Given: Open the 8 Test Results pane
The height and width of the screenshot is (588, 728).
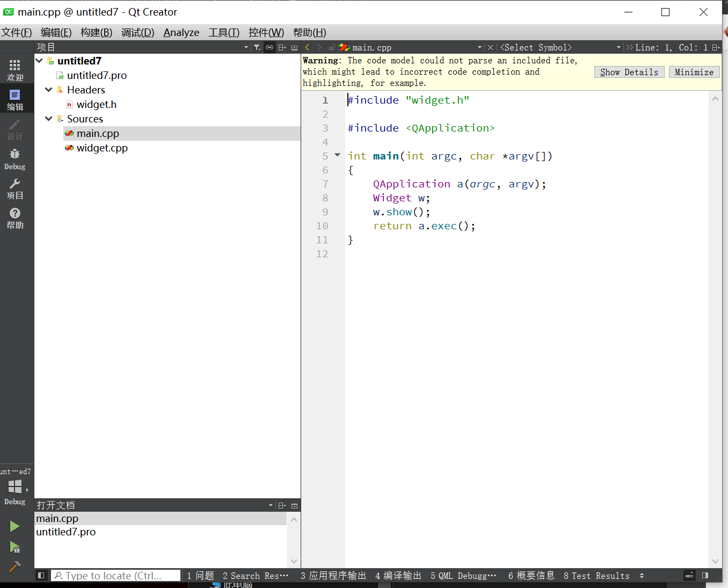Looking at the screenshot, I should [596, 576].
